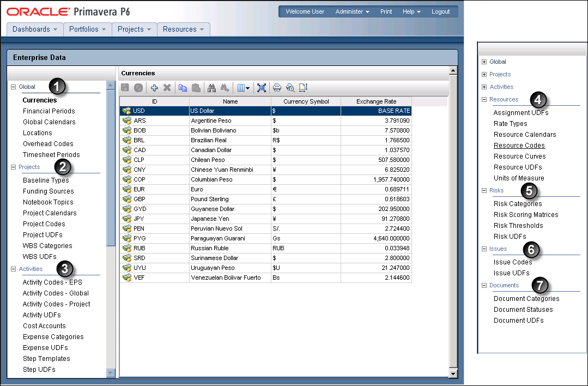Expand Projects node in right panel

484,74
